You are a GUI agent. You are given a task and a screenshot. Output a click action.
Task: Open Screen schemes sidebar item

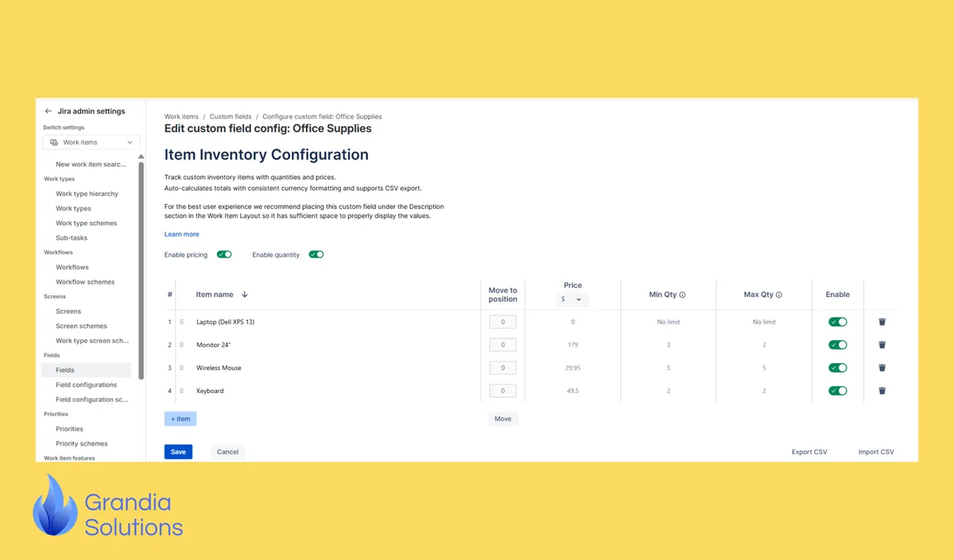[81, 326]
